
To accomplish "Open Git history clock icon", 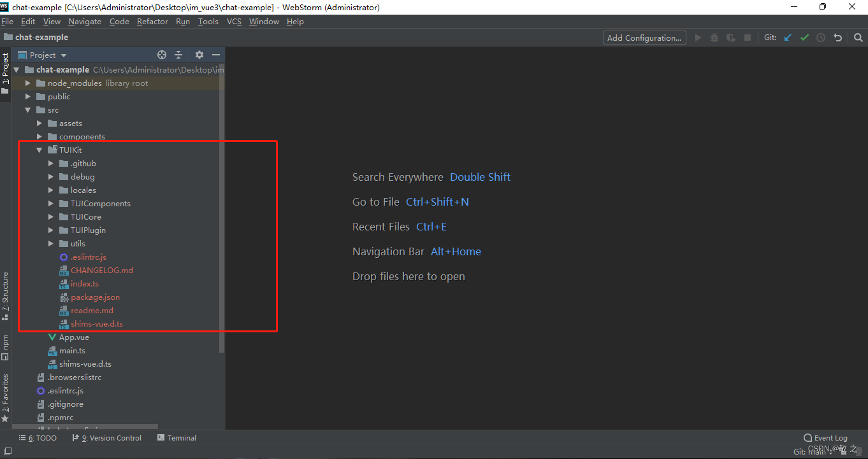I will tap(821, 38).
